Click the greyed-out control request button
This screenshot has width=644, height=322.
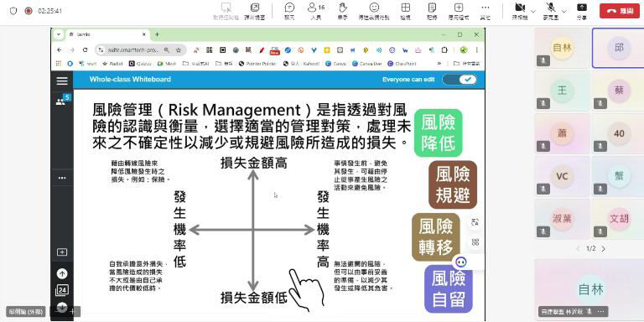pyautogui.click(x=226, y=11)
